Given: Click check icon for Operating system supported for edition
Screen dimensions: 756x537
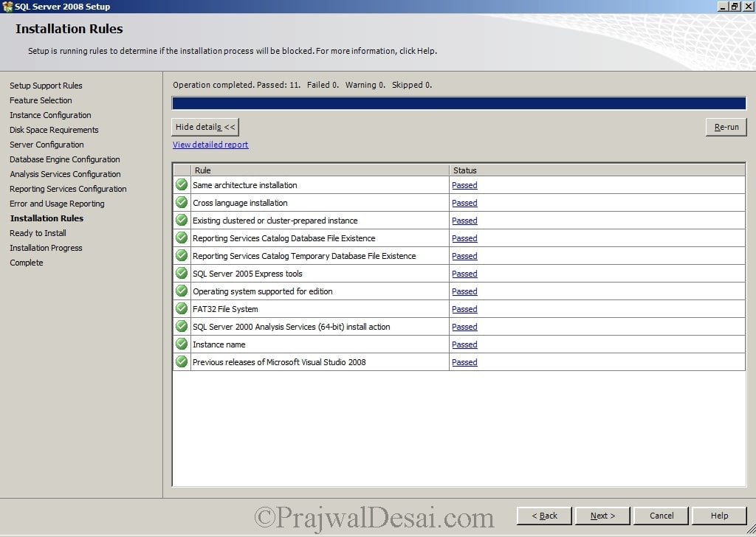Looking at the screenshot, I should pyautogui.click(x=182, y=291).
